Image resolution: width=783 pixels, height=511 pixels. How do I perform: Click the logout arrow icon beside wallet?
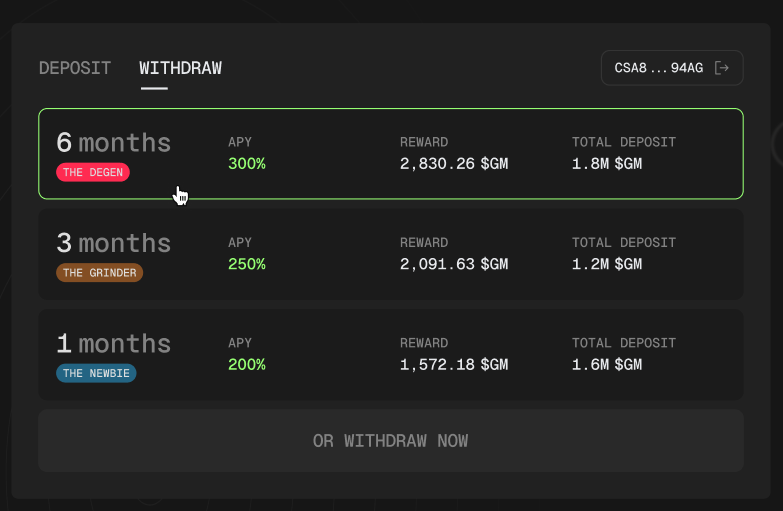tap(723, 68)
